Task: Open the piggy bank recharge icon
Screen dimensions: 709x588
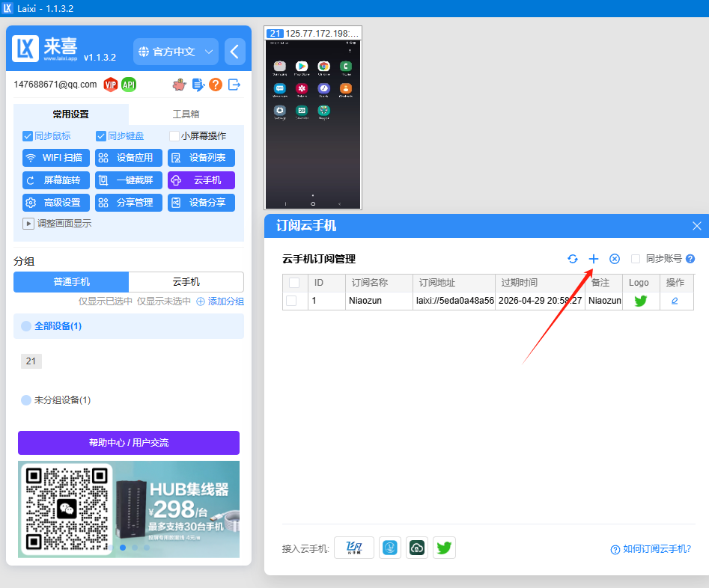Action: 180,85
